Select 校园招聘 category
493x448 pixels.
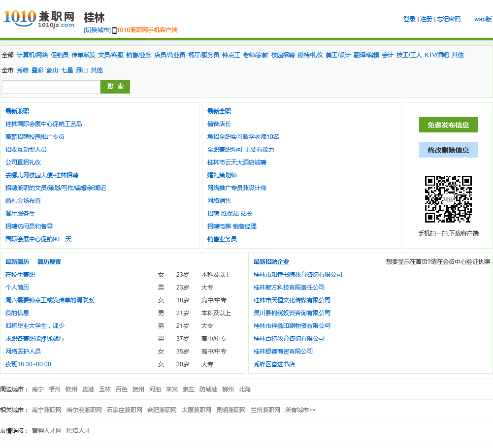click(283, 55)
